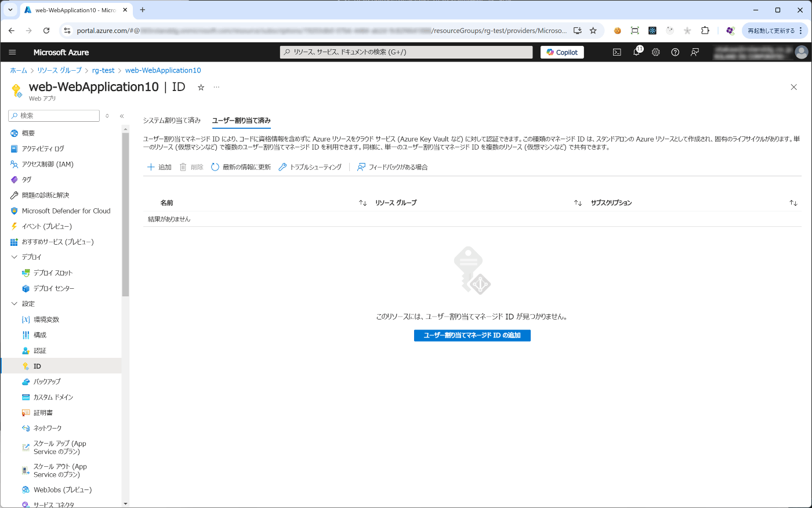This screenshot has width=812, height=508.
Task: Go to ホーム breadcrumb
Action: [19, 70]
